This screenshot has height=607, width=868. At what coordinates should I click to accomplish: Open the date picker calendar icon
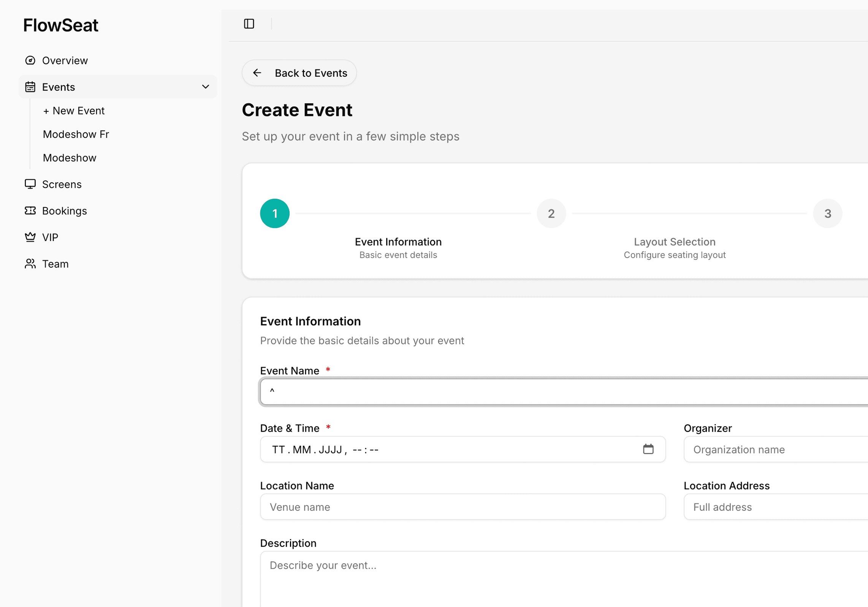(648, 449)
